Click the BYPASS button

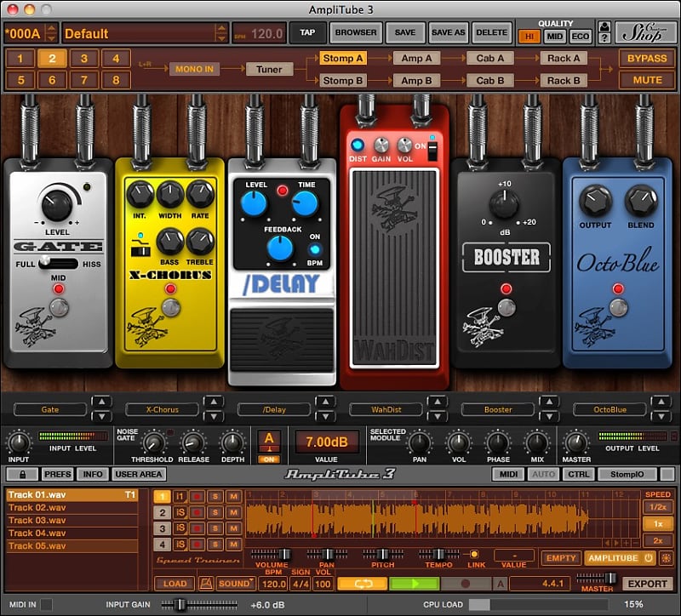coord(646,60)
